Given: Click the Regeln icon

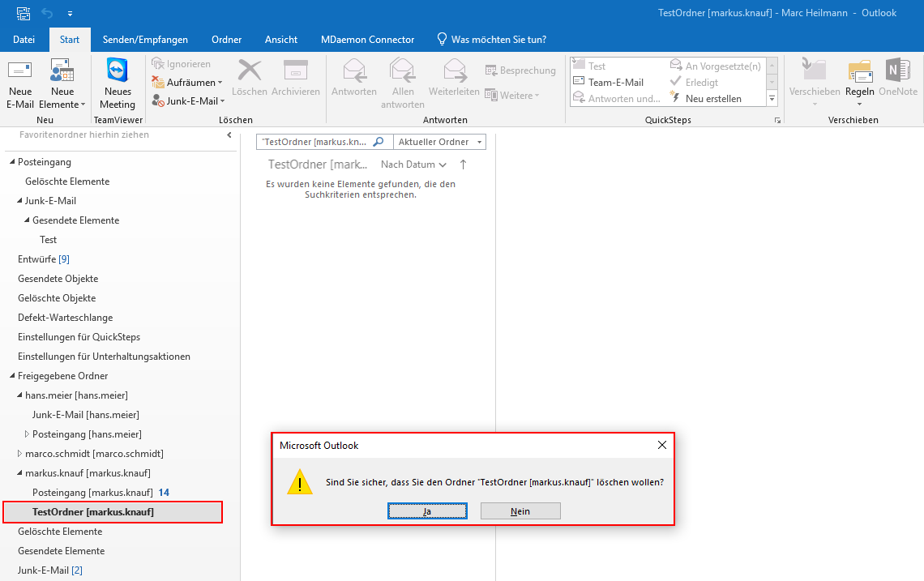Looking at the screenshot, I should click(x=859, y=71).
